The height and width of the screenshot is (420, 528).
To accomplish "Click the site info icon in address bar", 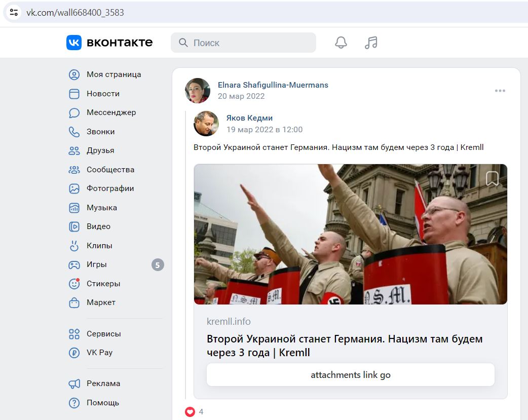I will tap(14, 13).
